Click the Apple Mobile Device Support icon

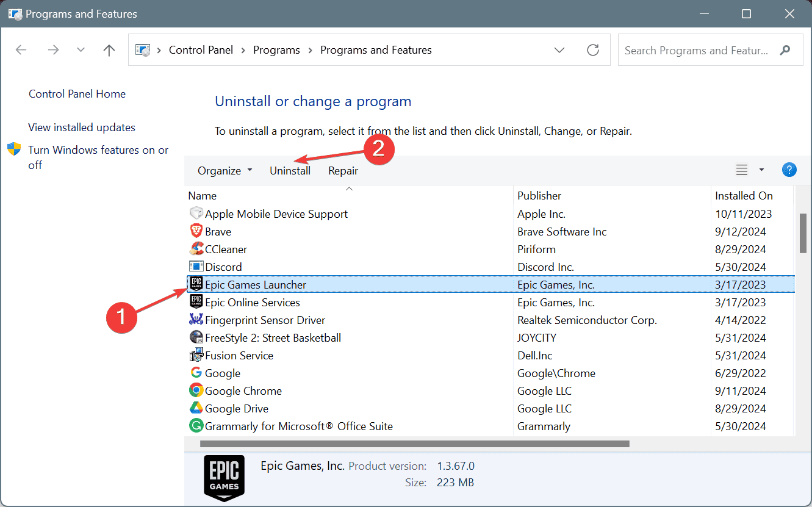pyautogui.click(x=196, y=214)
